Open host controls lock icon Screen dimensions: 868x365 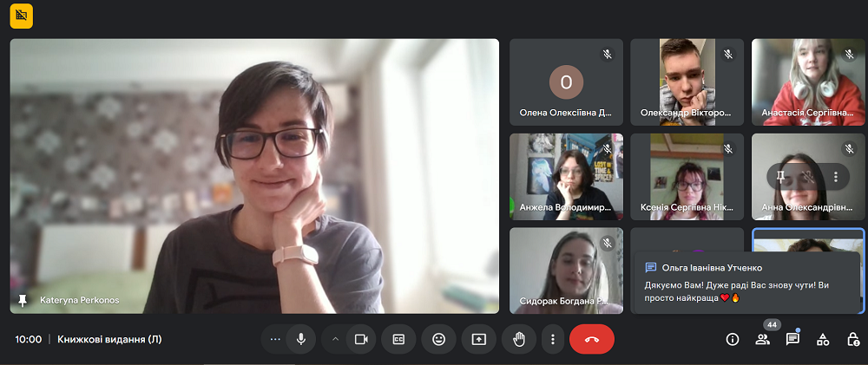853,339
